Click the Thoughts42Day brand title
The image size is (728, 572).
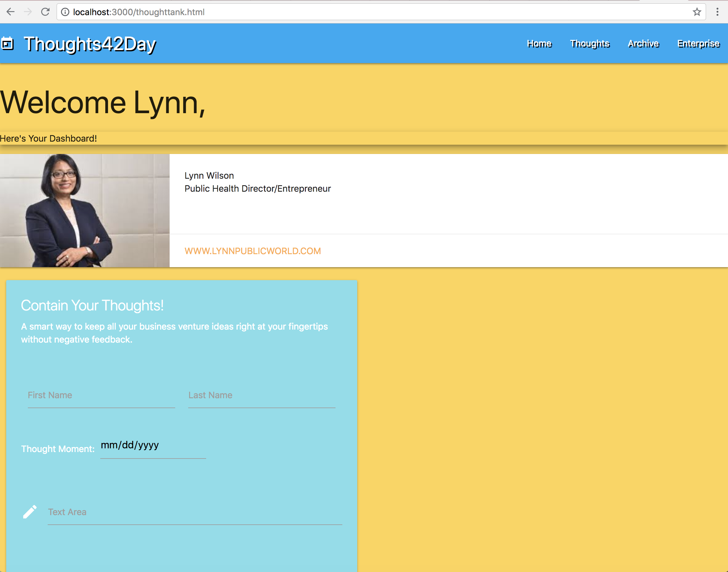tap(90, 44)
